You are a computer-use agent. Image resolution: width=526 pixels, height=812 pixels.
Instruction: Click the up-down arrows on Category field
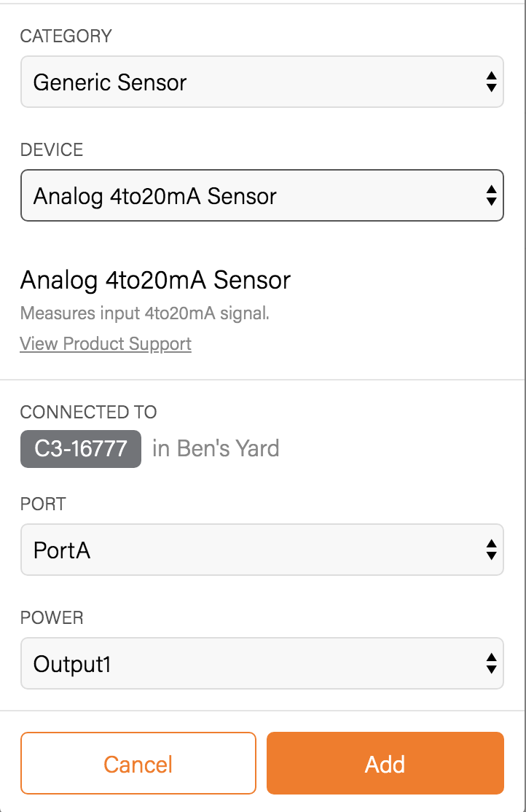pos(491,82)
